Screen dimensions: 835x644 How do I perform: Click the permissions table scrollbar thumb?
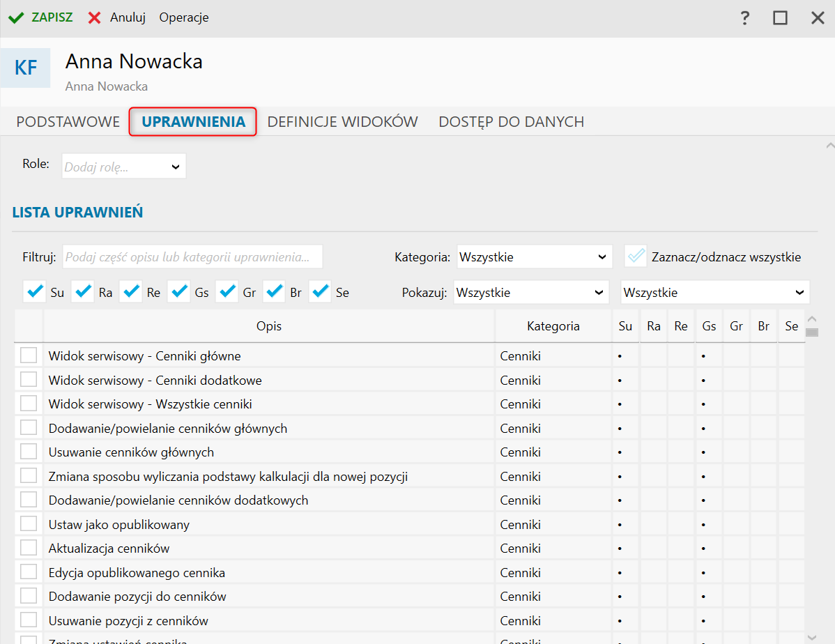811,332
